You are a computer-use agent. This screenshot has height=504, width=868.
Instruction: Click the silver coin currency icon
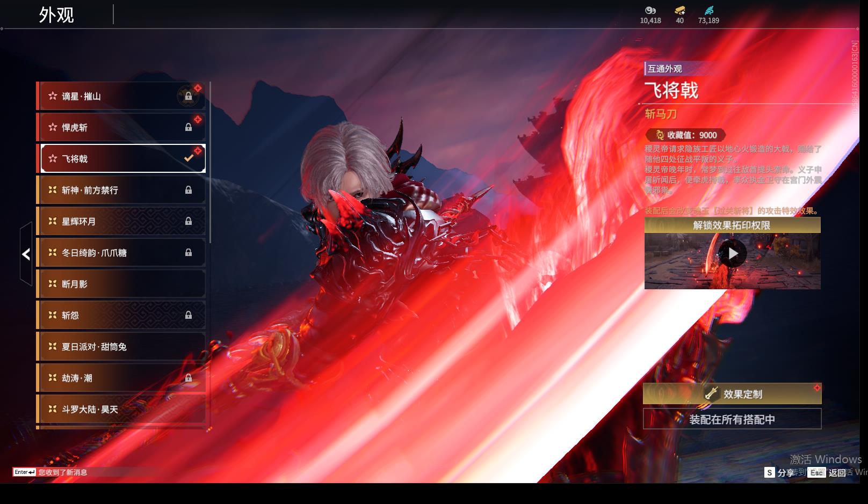(x=650, y=10)
